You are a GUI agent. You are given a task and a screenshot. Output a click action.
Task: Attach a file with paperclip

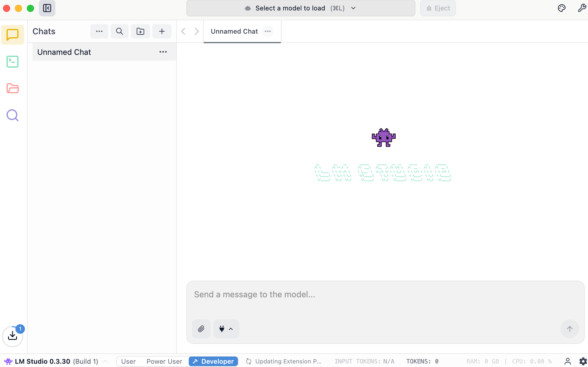point(201,329)
